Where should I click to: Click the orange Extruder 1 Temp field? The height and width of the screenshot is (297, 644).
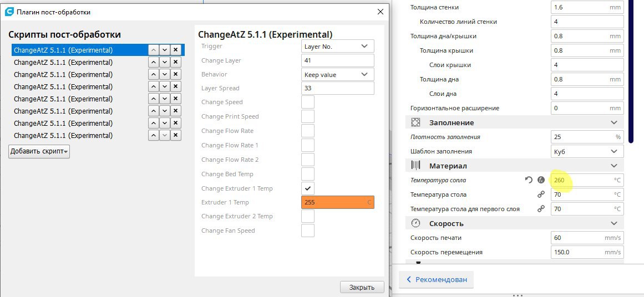click(x=338, y=202)
